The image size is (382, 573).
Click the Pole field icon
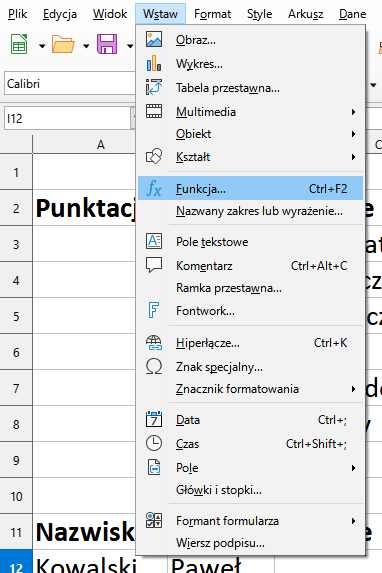tap(154, 467)
